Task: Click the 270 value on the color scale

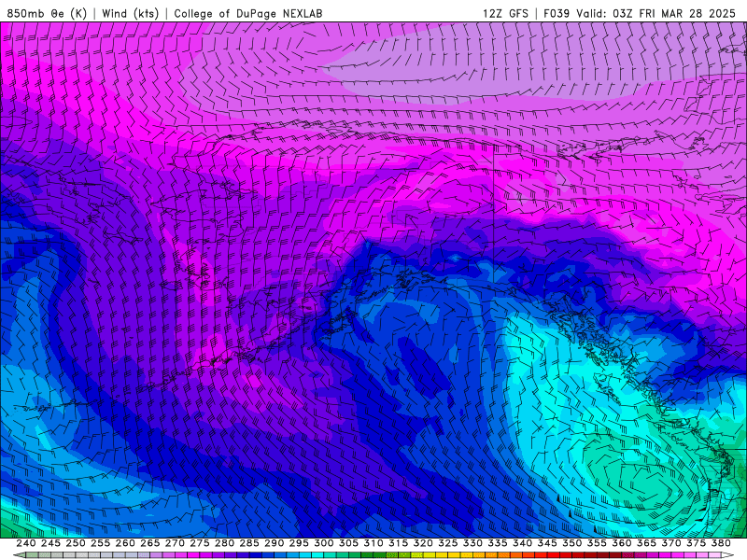Action: click(175, 543)
